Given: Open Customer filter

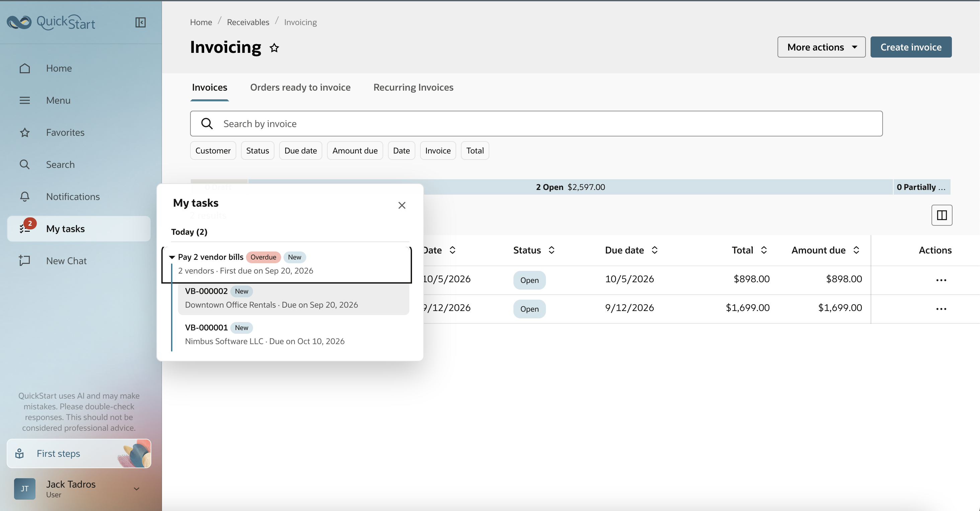Looking at the screenshot, I should coord(213,150).
